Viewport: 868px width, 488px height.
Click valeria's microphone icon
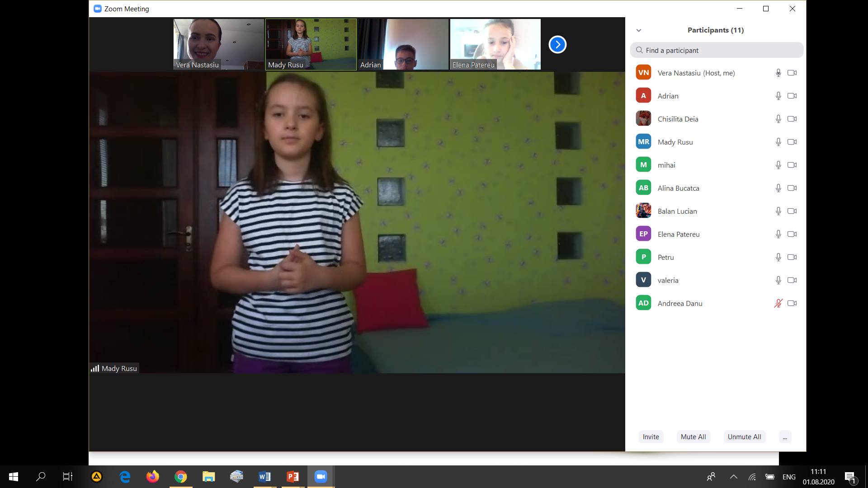pos(778,280)
